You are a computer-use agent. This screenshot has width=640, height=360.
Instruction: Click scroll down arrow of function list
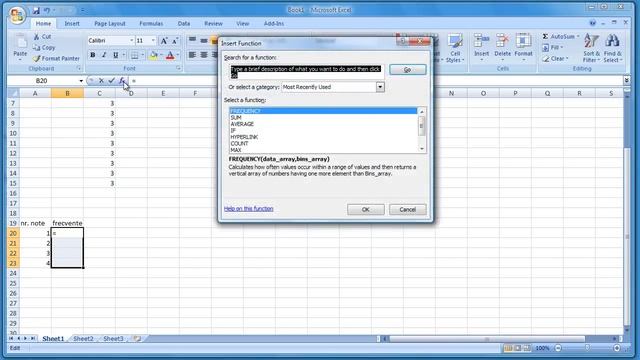point(422,149)
